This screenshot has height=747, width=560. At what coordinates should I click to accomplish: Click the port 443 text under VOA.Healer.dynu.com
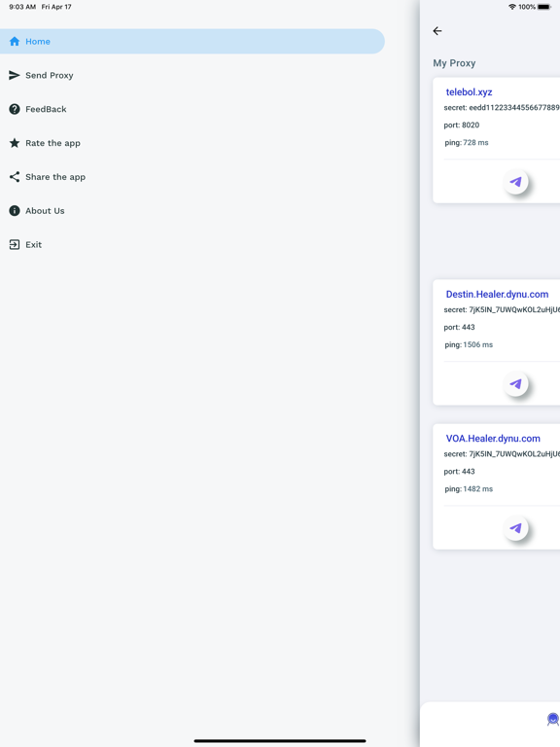459,471
